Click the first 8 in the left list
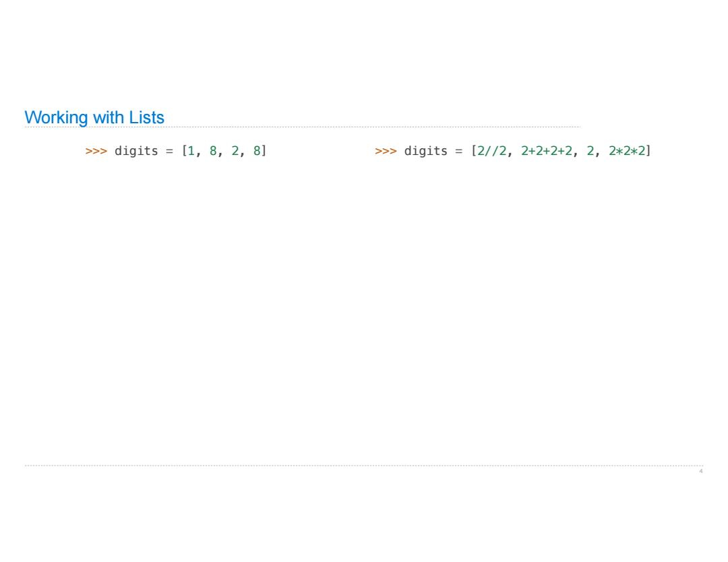This screenshot has width=728, height=562. pyautogui.click(x=212, y=151)
